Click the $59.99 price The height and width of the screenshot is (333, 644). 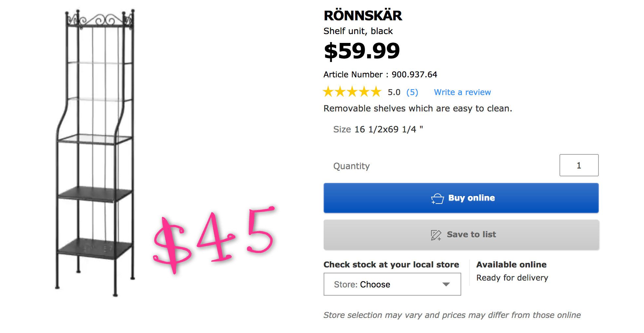point(362,51)
